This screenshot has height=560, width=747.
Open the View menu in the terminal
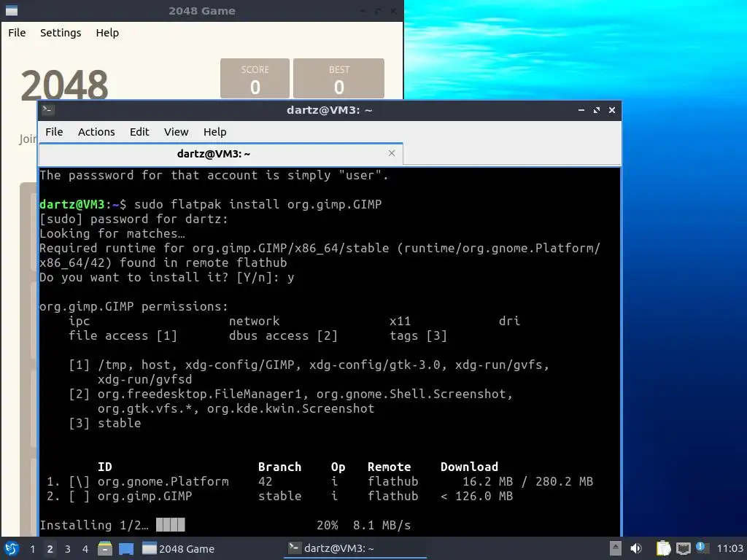point(176,132)
